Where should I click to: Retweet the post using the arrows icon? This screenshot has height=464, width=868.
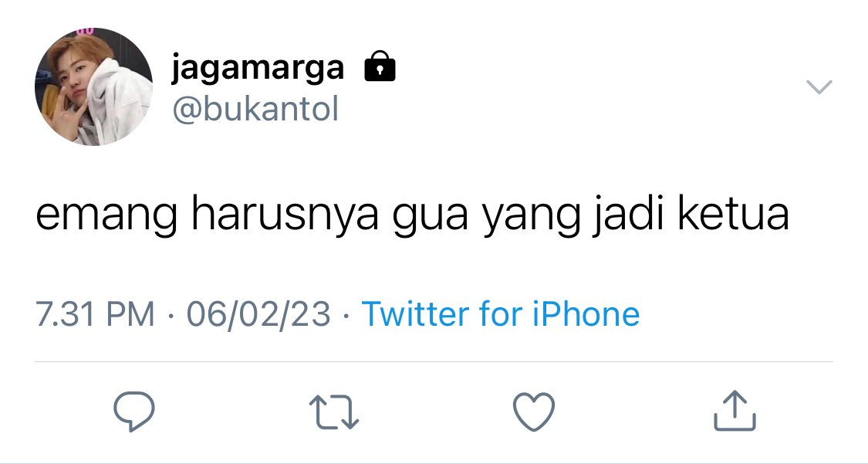tap(334, 412)
